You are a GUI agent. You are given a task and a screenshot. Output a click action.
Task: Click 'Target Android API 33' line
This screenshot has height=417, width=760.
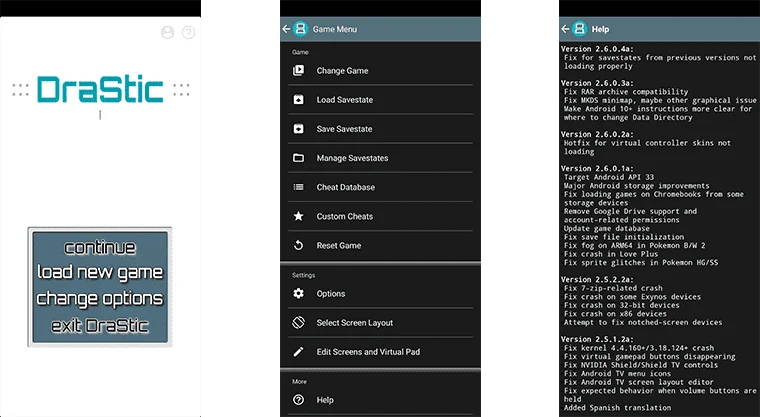609,177
